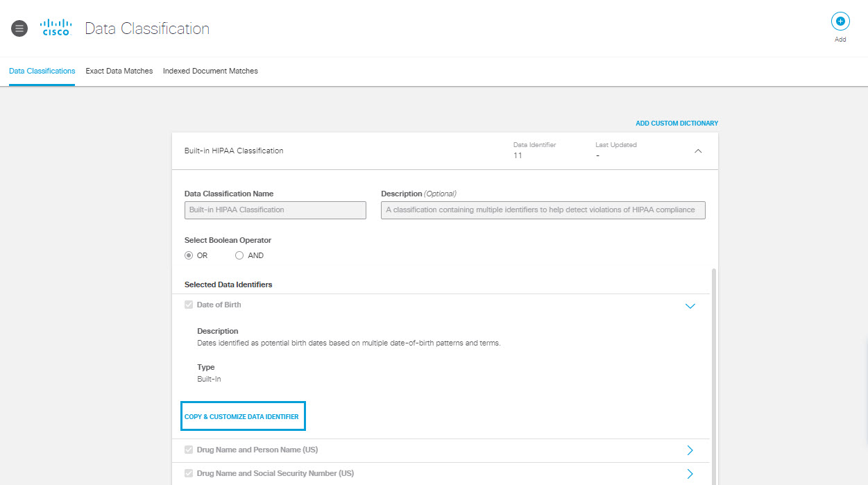Click COPY & CUSTOMIZE DATA IDENTIFIER

(x=243, y=416)
